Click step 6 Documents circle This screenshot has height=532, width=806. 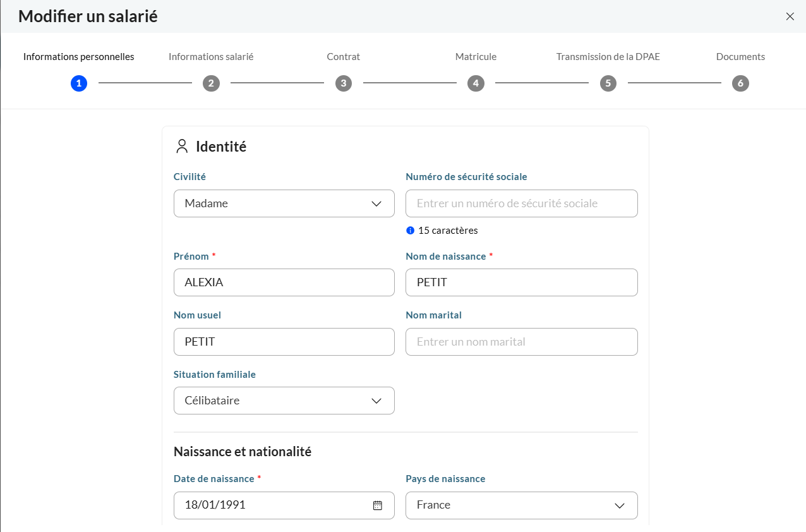pyautogui.click(x=740, y=83)
